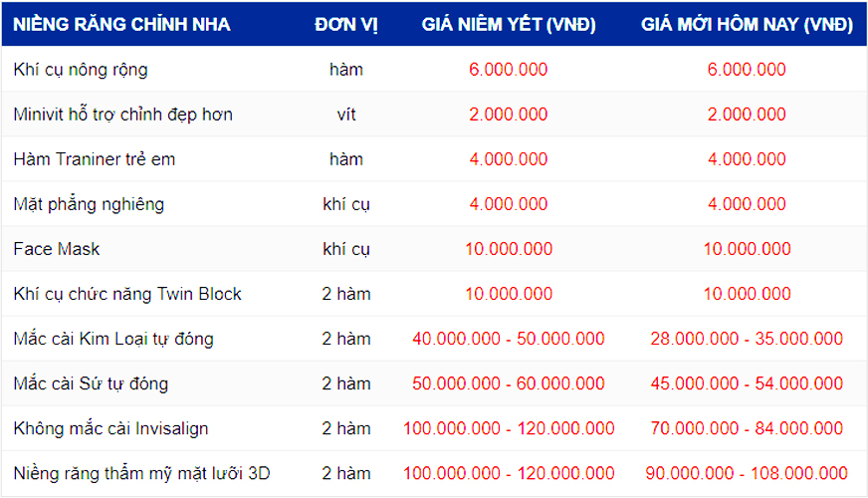This screenshot has width=868, height=498.
Task: Click the NIỀNG RĂNG CHỈNH NHA column header
Action: click(x=121, y=24)
